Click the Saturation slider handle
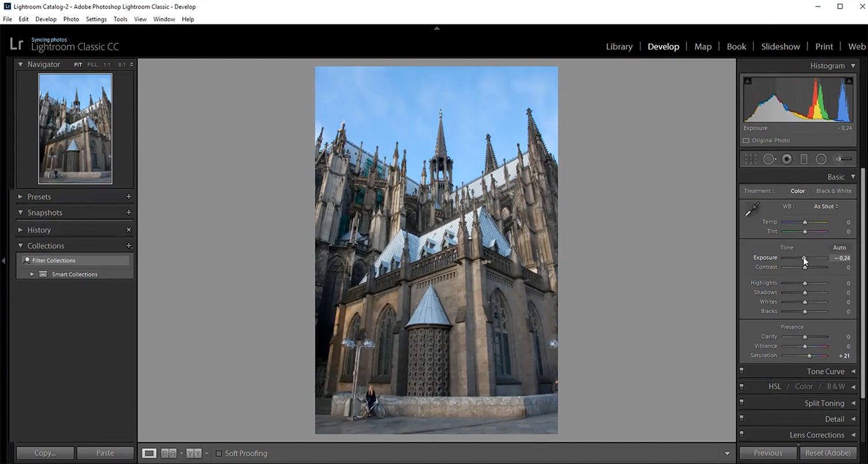Image resolution: width=868 pixels, height=464 pixels. [x=809, y=356]
